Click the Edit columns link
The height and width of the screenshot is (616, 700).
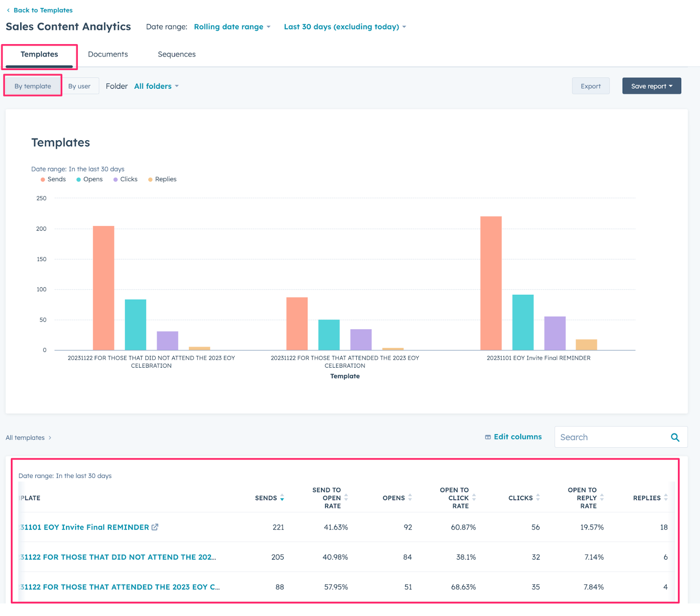coord(518,437)
